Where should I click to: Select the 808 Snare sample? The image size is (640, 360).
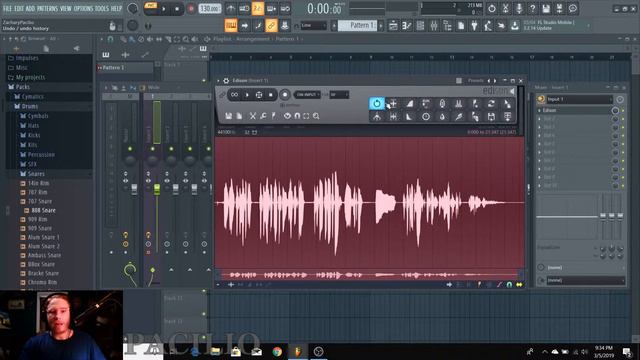[x=40, y=211]
